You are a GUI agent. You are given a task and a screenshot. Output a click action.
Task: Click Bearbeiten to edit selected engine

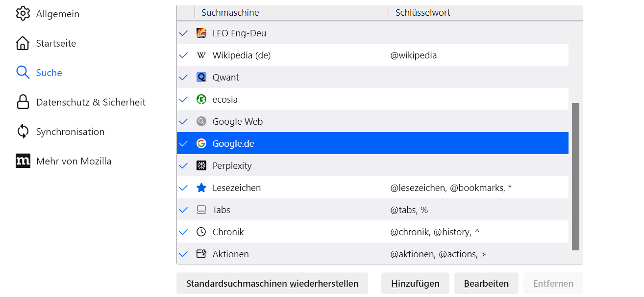(486, 283)
